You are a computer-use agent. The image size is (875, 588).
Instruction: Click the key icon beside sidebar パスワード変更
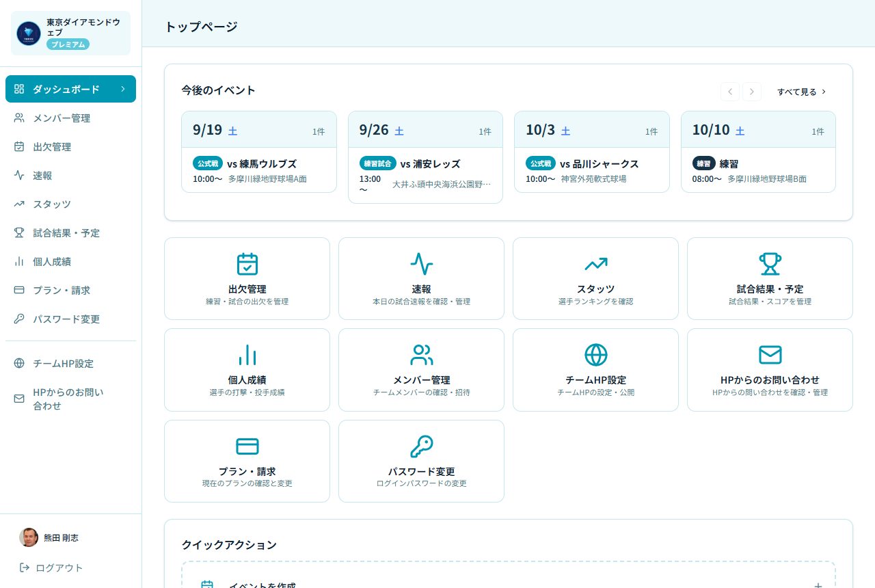click(19, 319)
